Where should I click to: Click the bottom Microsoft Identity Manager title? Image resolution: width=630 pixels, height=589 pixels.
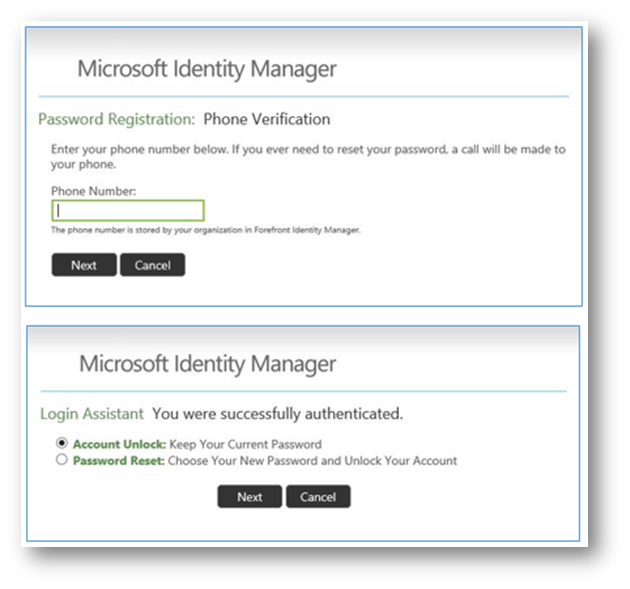tap(207, 364)
